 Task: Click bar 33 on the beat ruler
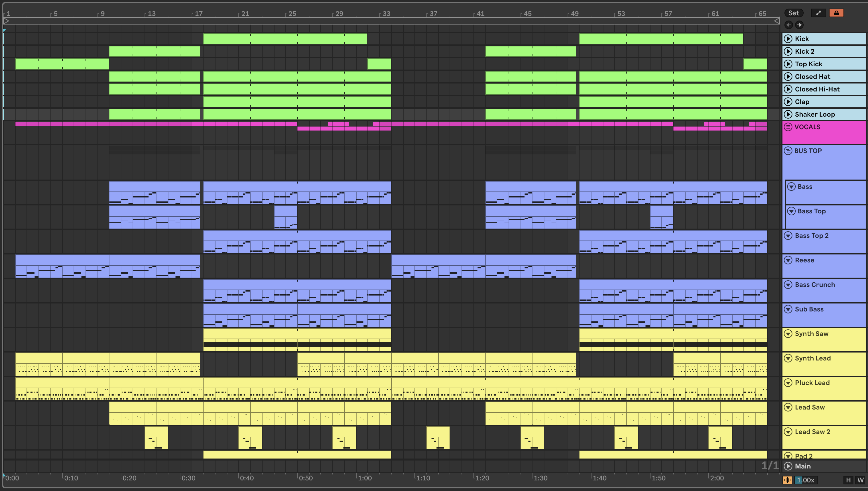click(x=386, y=14)
